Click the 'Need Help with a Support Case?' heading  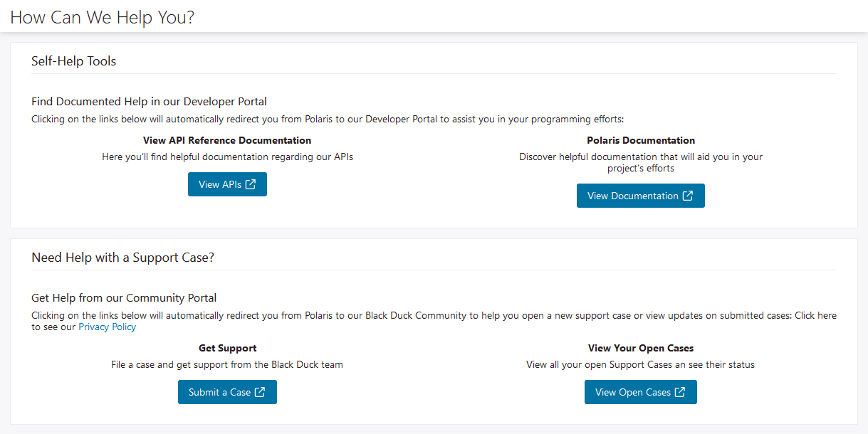click(122, 258)
